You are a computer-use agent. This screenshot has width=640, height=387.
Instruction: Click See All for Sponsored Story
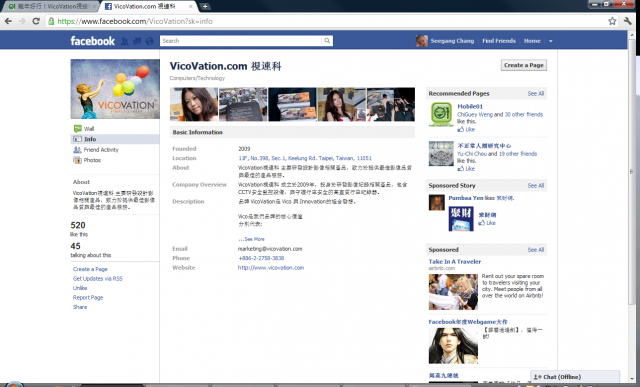536,185
